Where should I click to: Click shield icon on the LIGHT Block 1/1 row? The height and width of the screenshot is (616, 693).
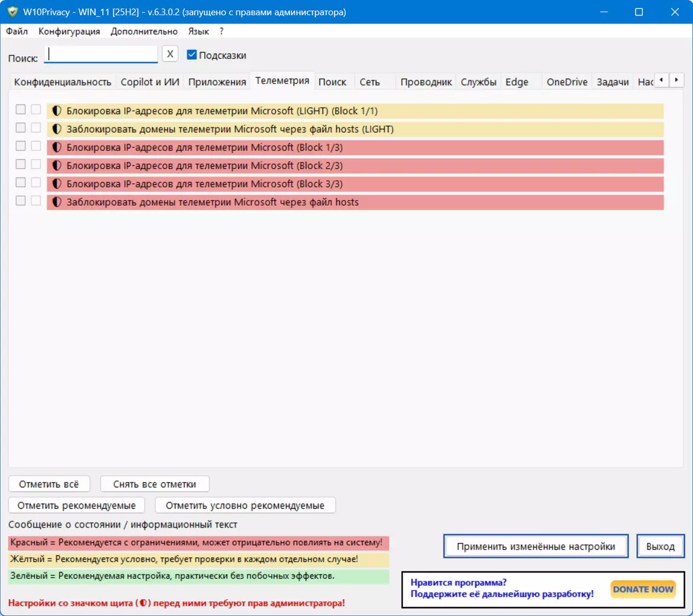[x=57, y=111]
